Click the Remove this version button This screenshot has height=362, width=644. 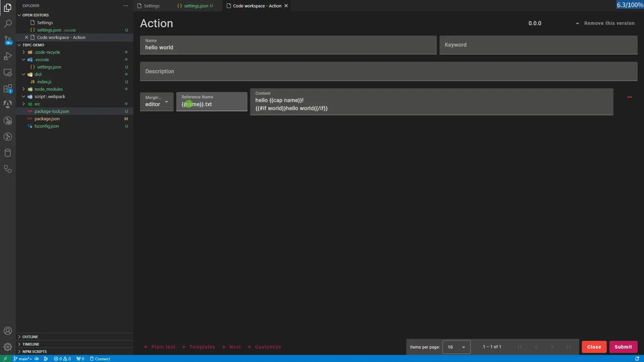[609, 23]
